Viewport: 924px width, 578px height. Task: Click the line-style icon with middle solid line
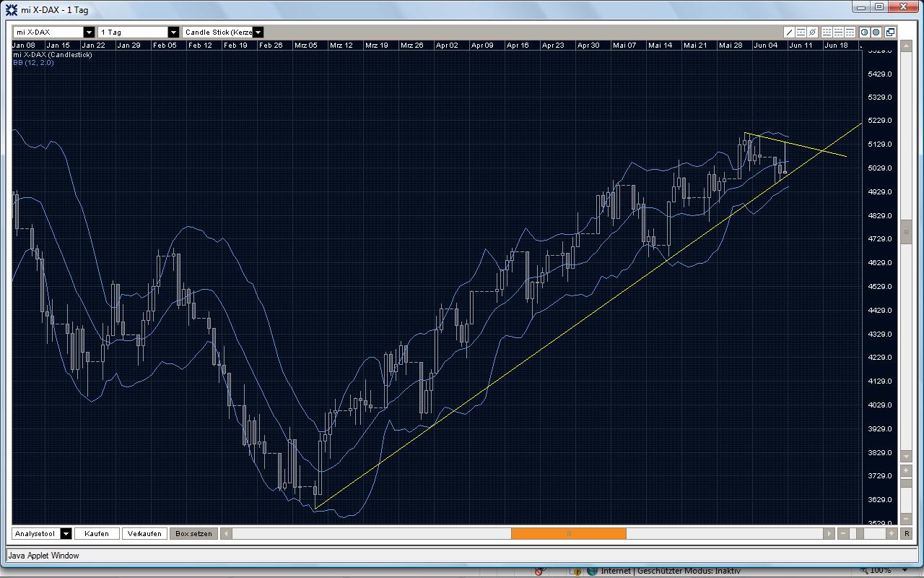(x=839, y=32)
